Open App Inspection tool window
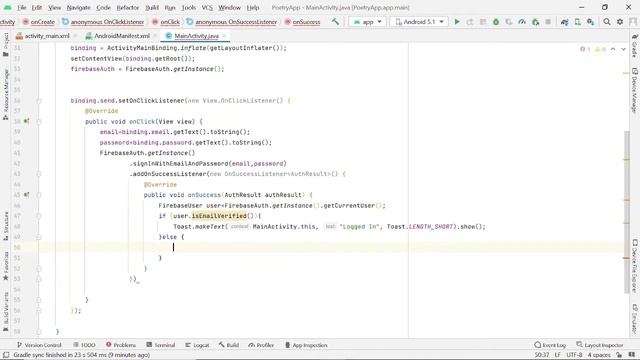 [x=306, y=345]
